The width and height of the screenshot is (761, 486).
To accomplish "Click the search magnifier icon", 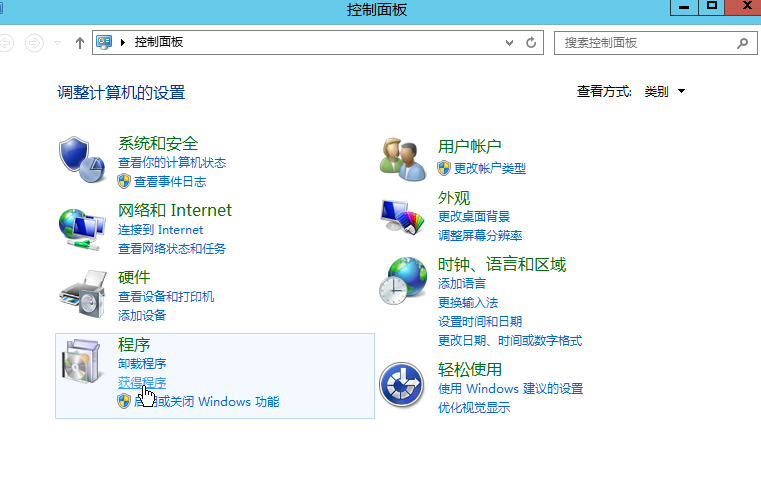I will tap(742, 43).
